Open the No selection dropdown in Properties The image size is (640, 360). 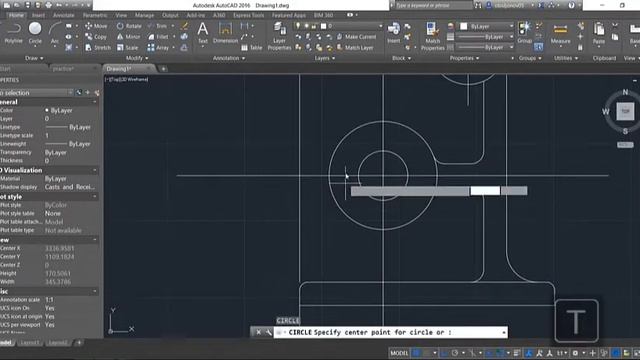tap(36, 93)
